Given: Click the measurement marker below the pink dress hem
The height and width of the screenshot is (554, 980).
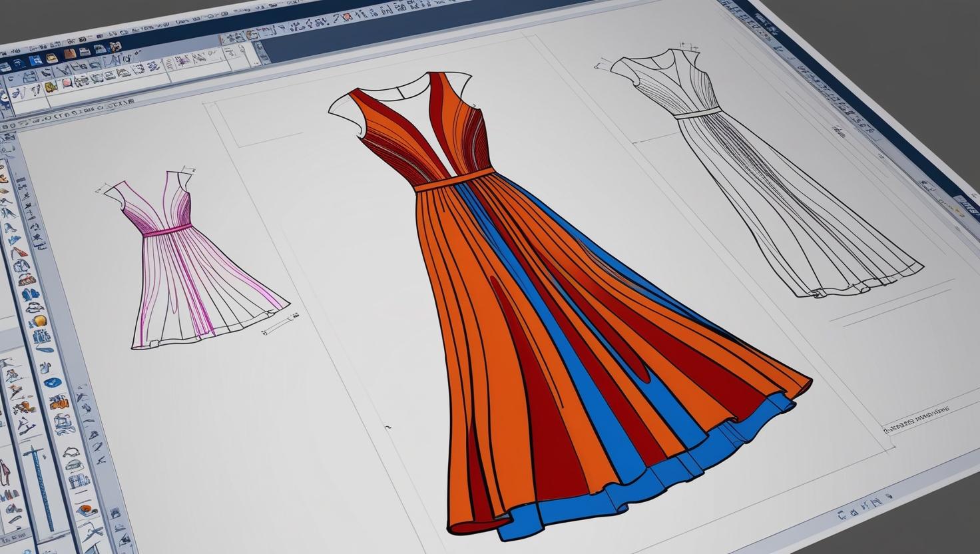Looking at the screenshot, I should [x=278, y=325].
